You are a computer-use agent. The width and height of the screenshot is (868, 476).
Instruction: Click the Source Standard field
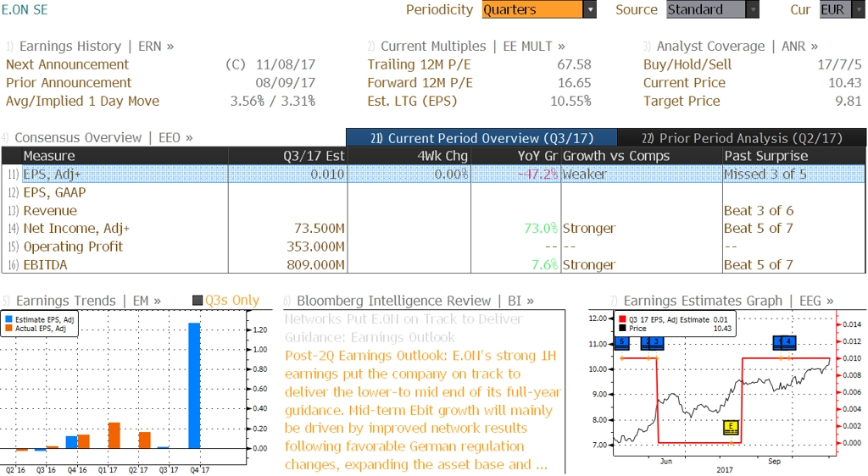[x=706, y=9]
